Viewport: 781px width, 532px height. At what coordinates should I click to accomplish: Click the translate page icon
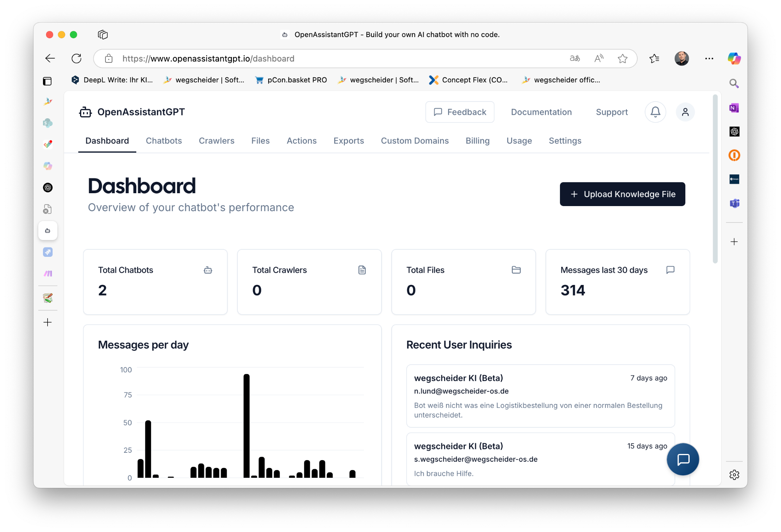point(574,59)
